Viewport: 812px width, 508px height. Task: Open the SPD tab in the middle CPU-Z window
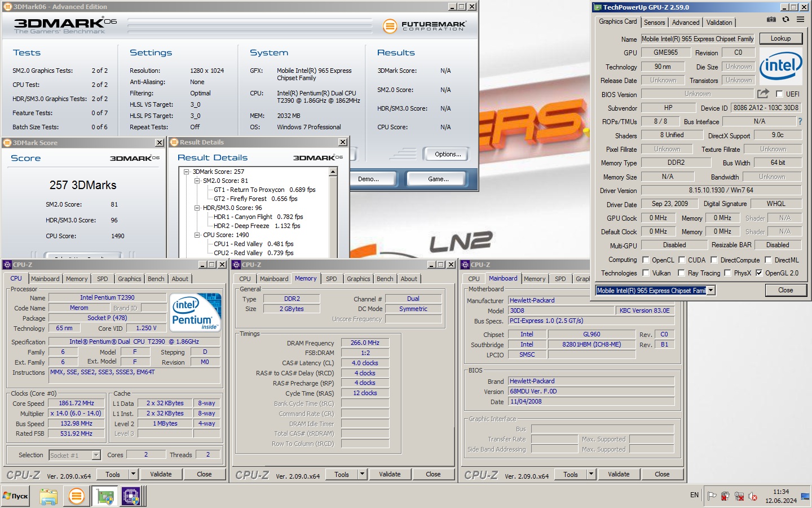coord(332,279)
